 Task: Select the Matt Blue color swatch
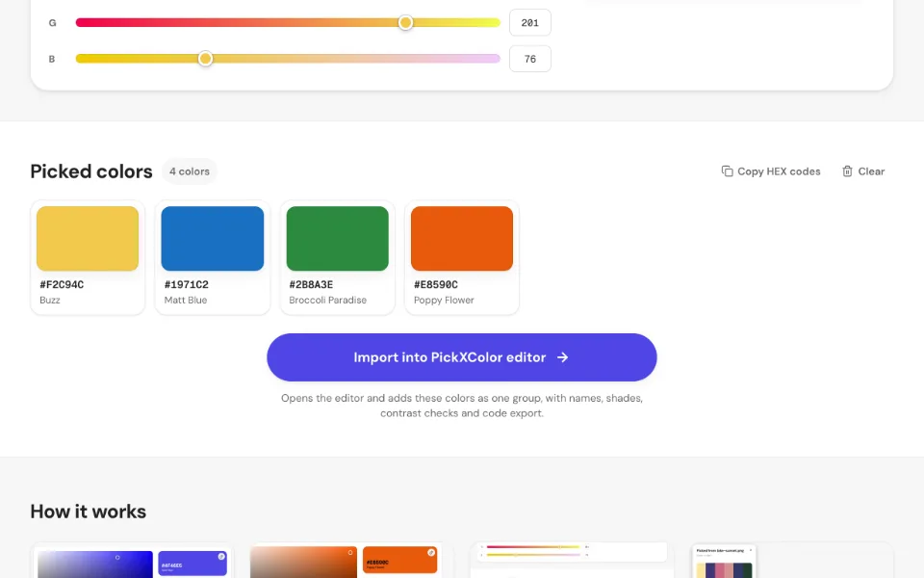(x=212, y=238)
